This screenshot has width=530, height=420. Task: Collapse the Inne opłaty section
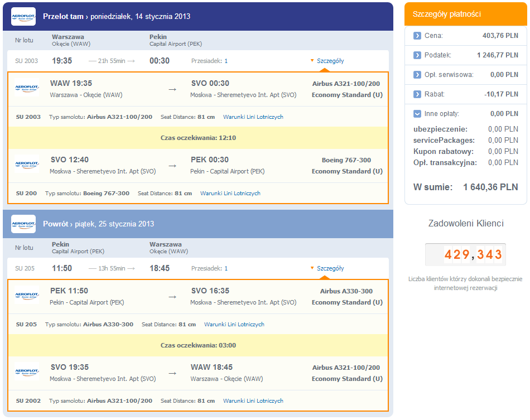click(417, 114)
